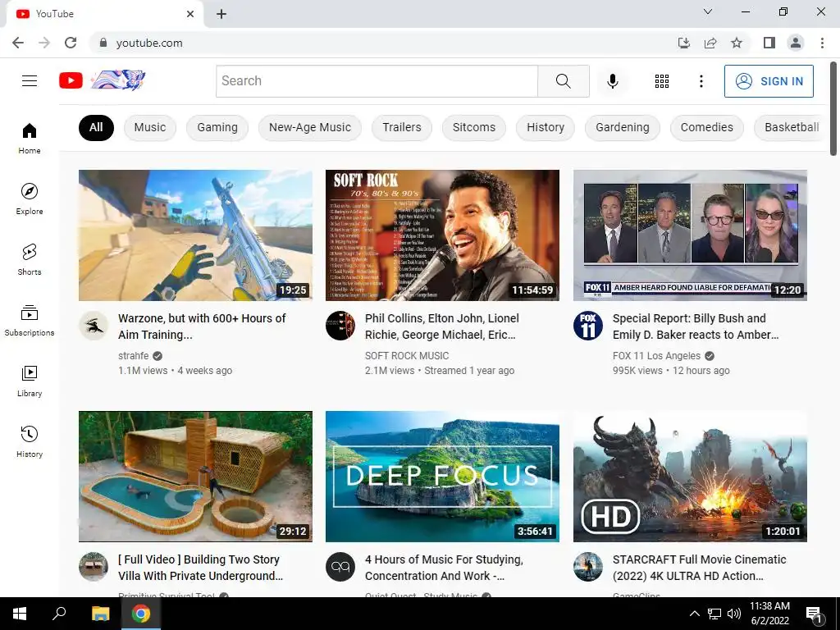The image size is (840, 630).
Task: Open the YouTube apps grid icon
Action: (x=662, y=81)
